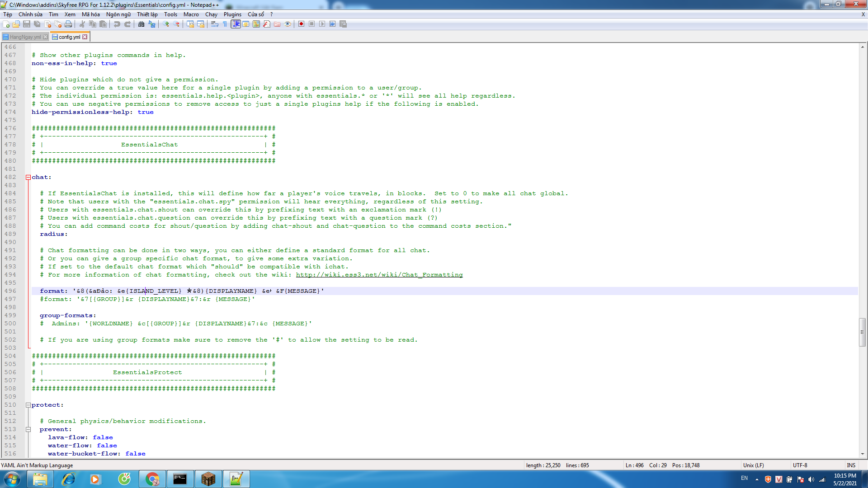This screenshot has height=488, width=868.
Task: Click the Zoom In magnifier icon
Action: tap(166, 24)
